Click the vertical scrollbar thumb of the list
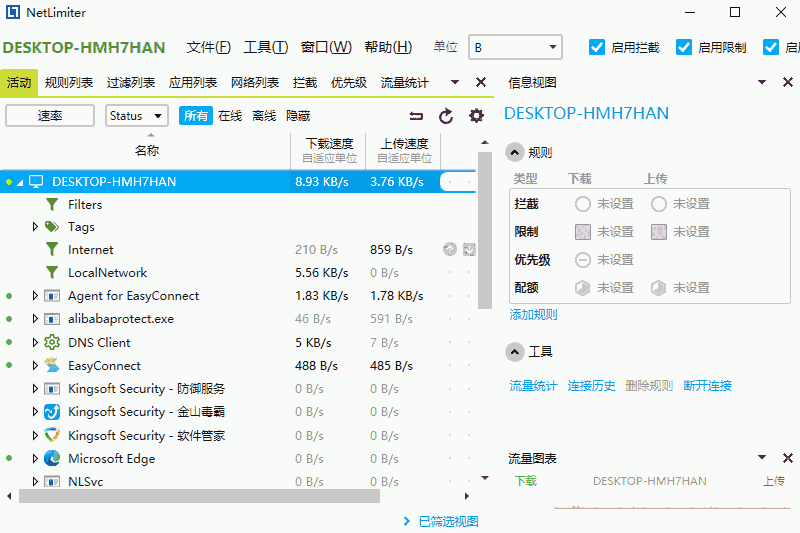 (485, 230)
